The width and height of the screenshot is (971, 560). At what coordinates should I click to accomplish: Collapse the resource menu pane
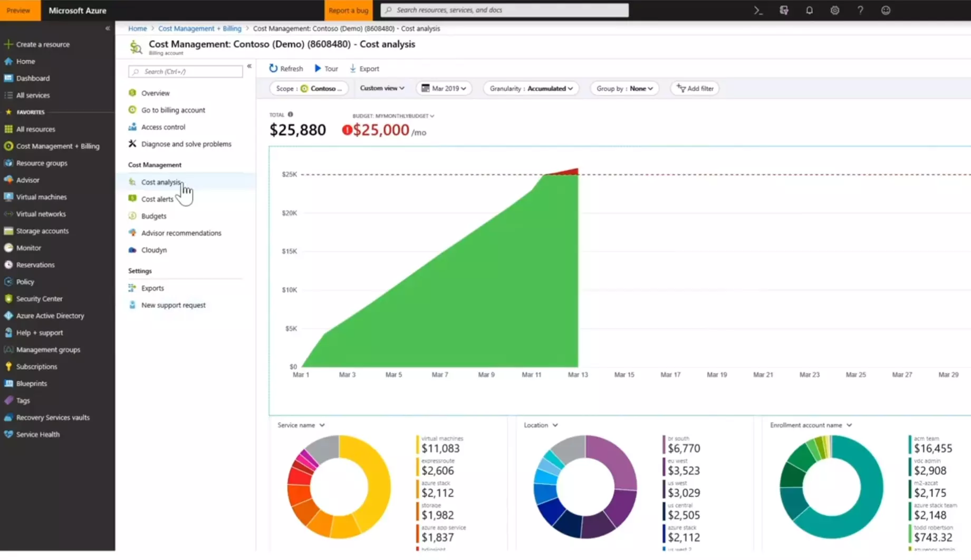click(249, 66)
